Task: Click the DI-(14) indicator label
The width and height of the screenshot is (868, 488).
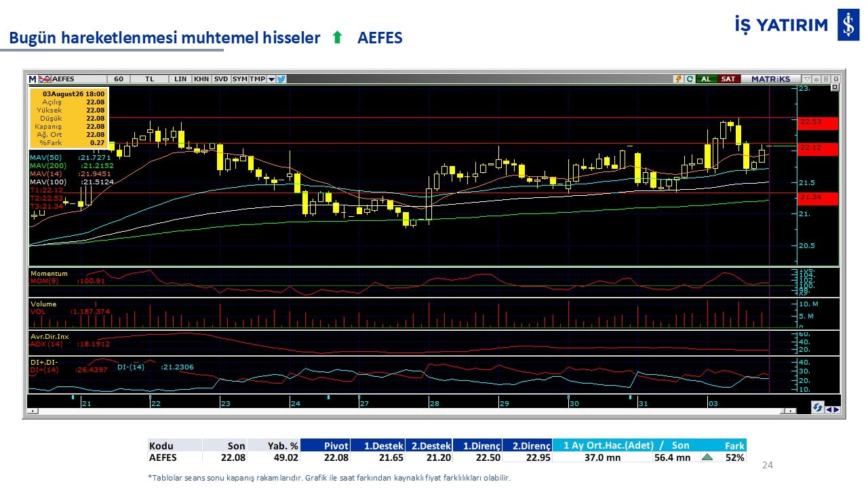Action: click(x=131, y=367)
